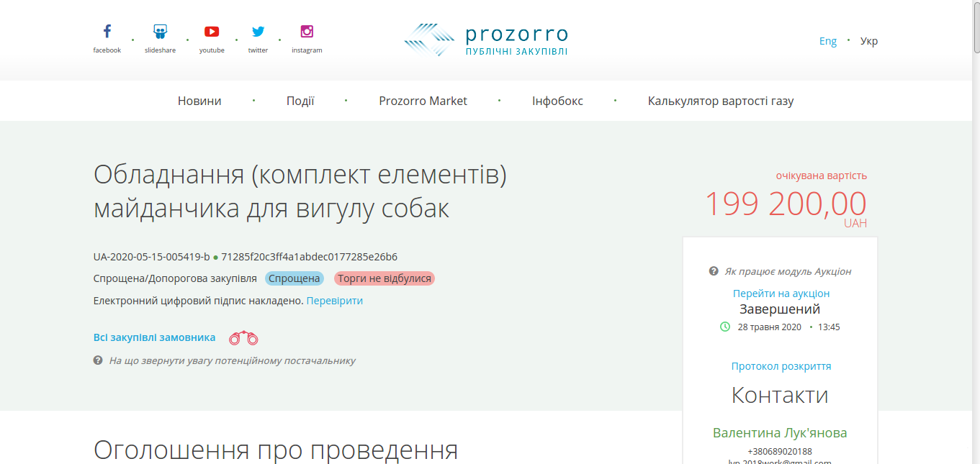This screenshot has height=464, width=980.
Task: Open Prozorro Market from navigation
Action: tap(423, 101)
